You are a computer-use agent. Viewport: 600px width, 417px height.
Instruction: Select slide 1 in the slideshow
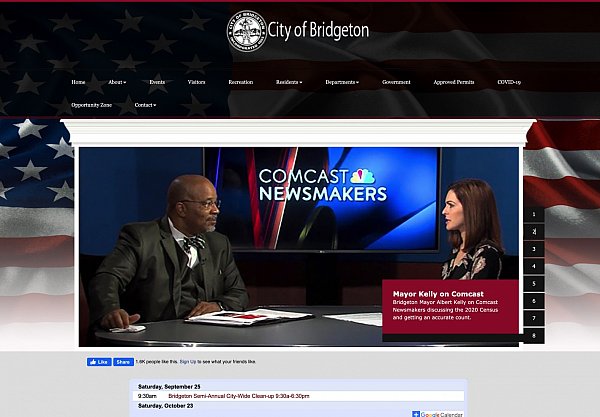click(x=534, y=215)
